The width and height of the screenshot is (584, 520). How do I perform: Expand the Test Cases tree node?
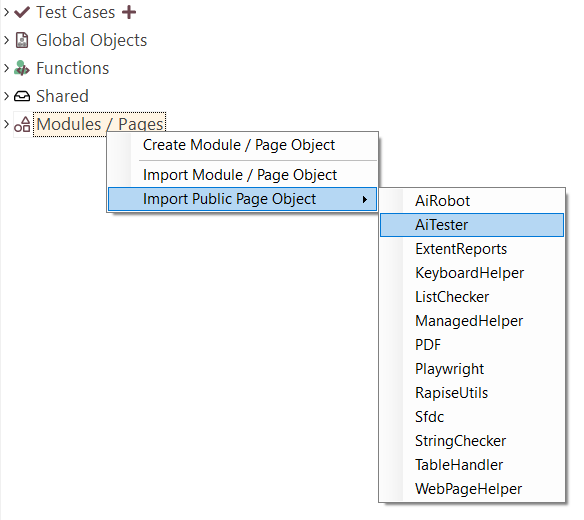coord(6,12)
